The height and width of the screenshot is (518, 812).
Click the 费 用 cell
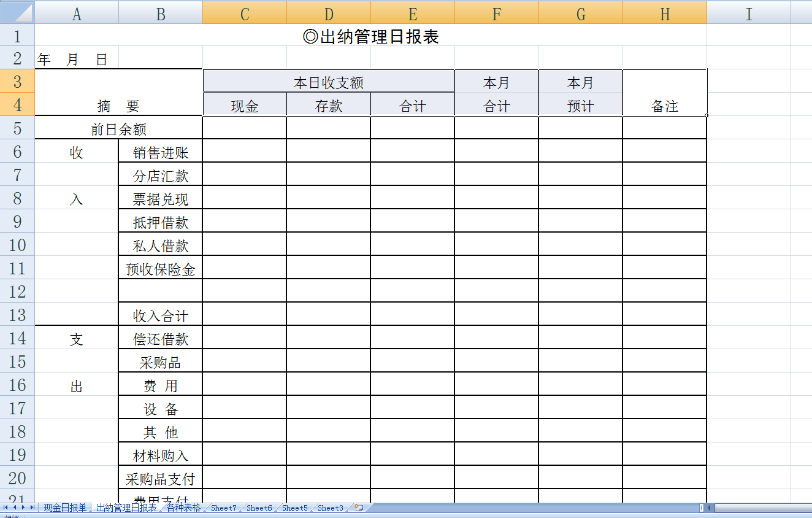(161, 385)
